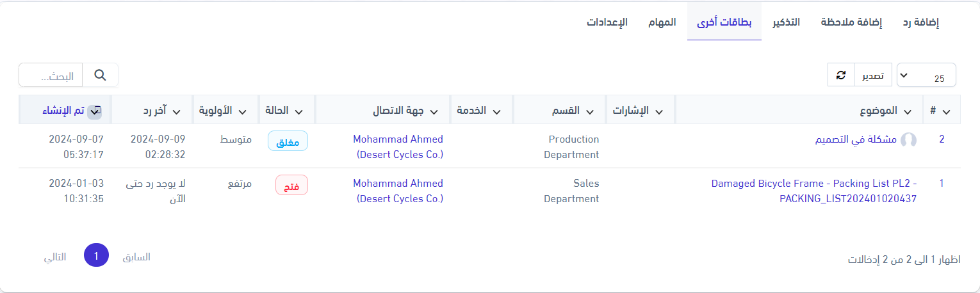This screenshot has width=980, height=293.
Task: Click the search magnifier icon
Action: click(x=100, y=75)
